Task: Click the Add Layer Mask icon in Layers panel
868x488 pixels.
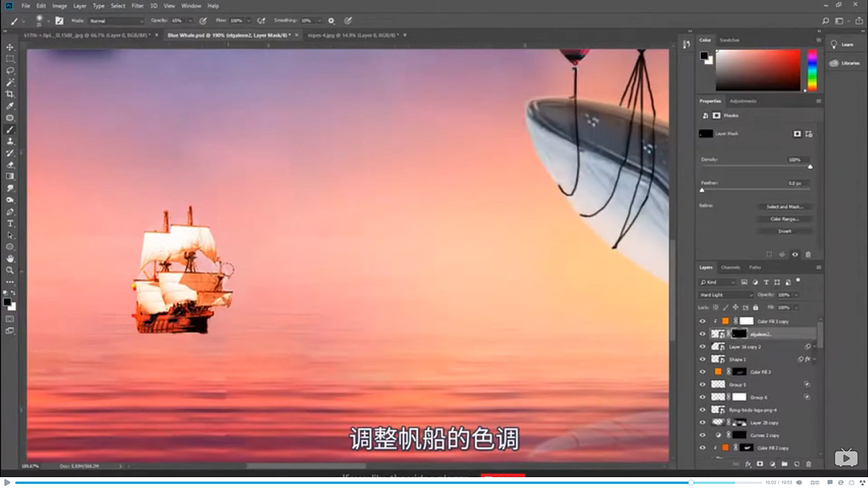Action: (x=760, y=463)
